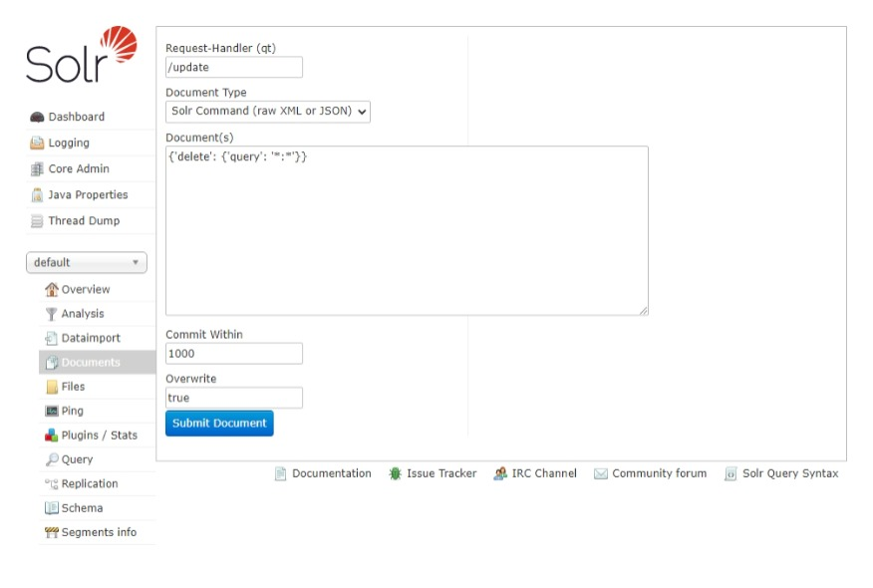Click the Plugins / Stats blocks icon

click(x=51, y=436)
